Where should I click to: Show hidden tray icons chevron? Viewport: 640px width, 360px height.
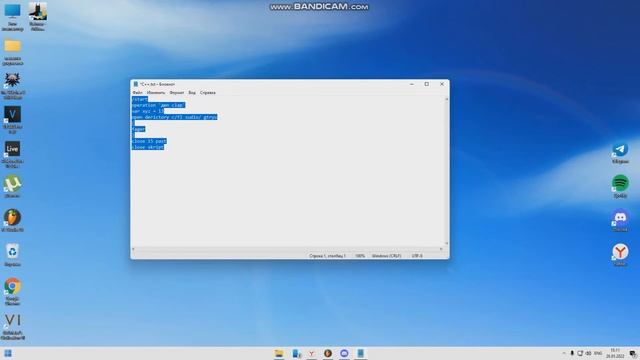[564, 353]
